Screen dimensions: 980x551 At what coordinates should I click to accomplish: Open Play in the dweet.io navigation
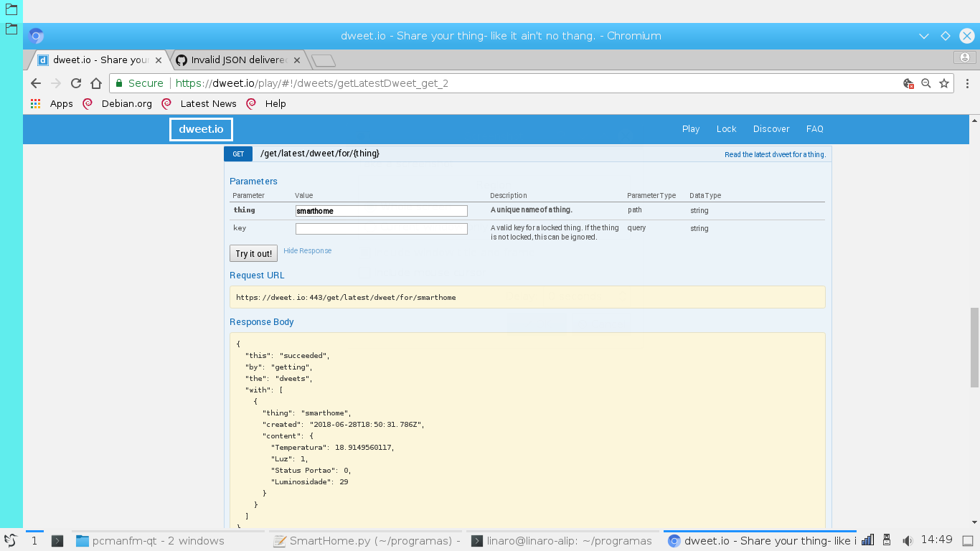[x=691, y=129]
